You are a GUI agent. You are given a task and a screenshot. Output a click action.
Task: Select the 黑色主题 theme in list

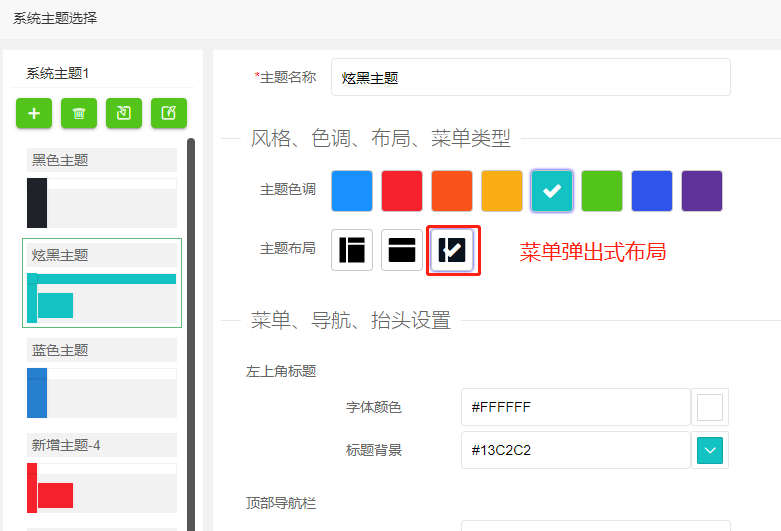coord(102,188)
